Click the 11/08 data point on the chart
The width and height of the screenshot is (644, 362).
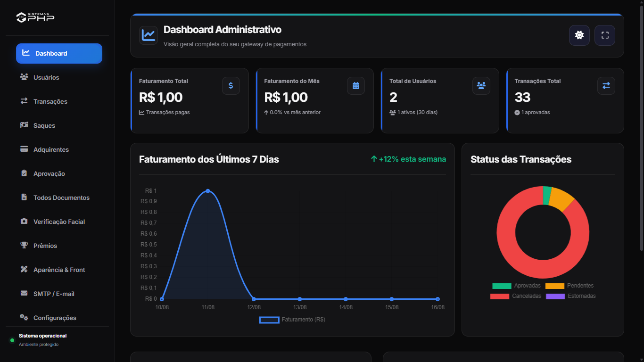tap(208, 191)
